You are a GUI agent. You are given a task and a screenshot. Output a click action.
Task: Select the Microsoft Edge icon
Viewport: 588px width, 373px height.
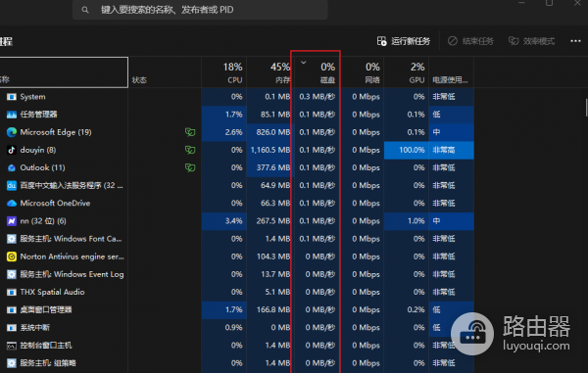[12, 132]
